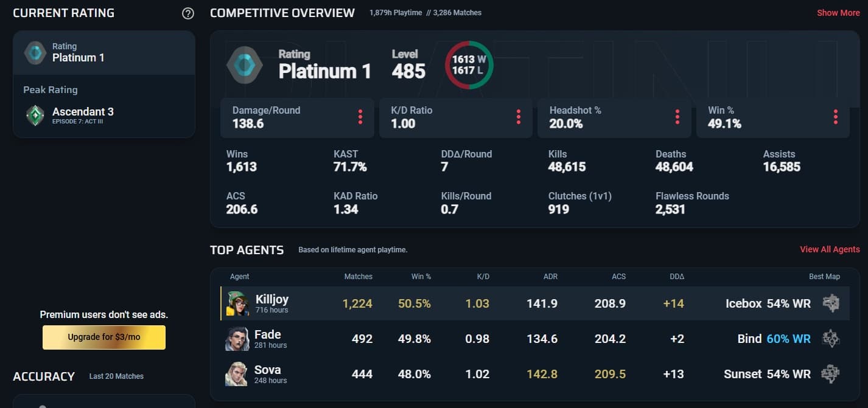Click the Bind map icon

[831, 339]
